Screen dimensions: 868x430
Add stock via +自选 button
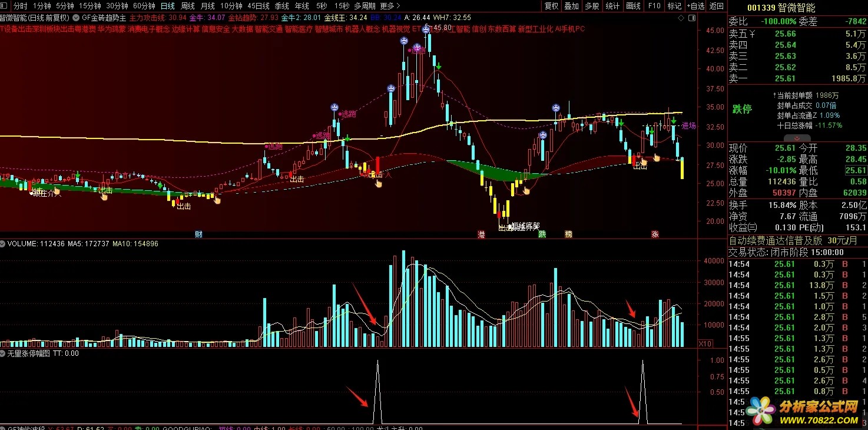[695, 6]
